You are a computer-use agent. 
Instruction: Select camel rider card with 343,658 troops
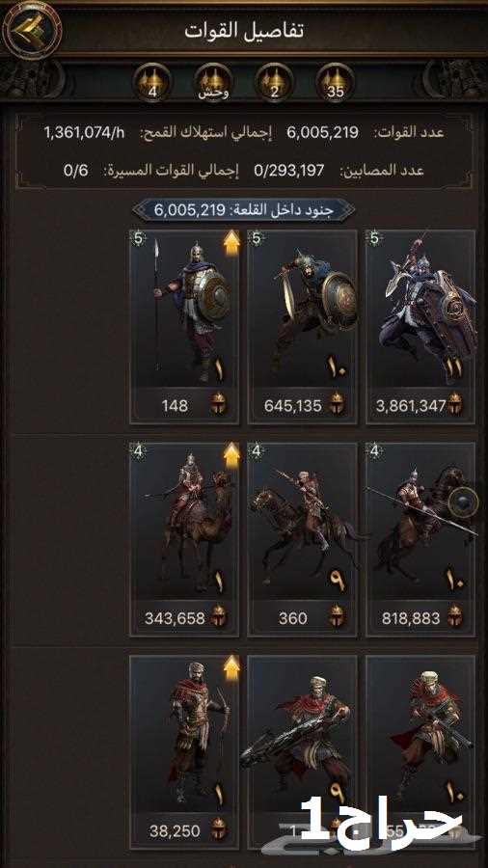pos(184,540)
